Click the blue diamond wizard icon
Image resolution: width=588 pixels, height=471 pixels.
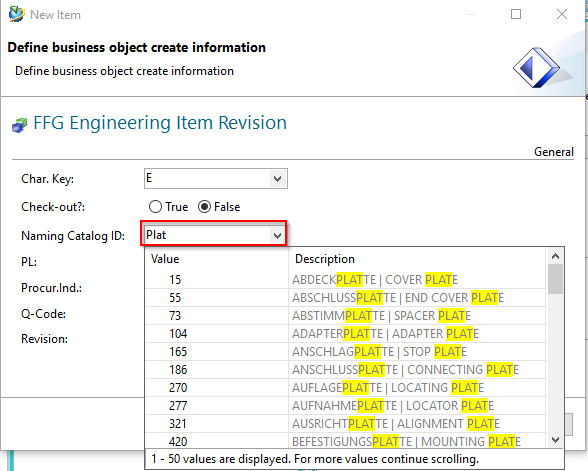click(536, 68)
